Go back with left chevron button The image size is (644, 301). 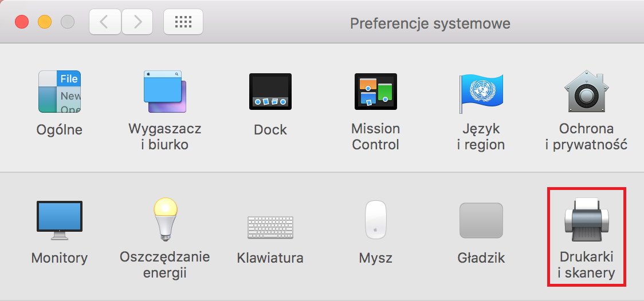pos(105,22)
